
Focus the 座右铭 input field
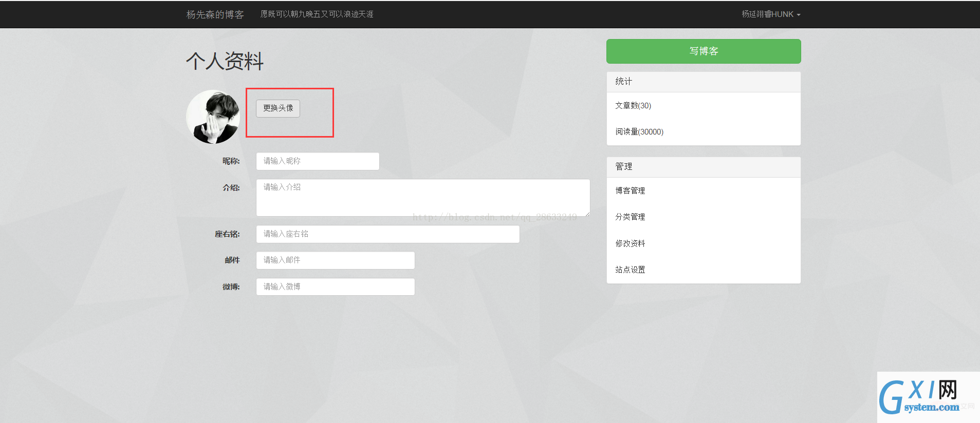[x=388, y=234]
